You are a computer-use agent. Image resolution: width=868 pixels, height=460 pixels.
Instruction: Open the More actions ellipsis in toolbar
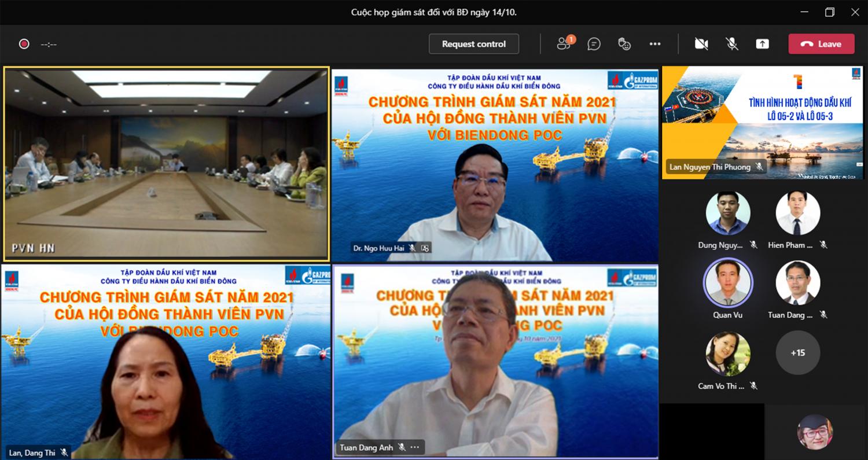[655, 44]
